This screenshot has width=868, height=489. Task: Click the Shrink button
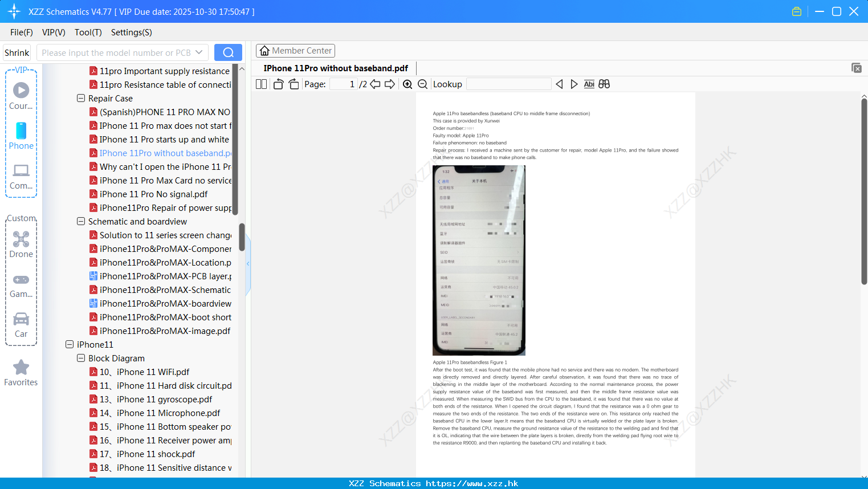(x=17, y=52)
